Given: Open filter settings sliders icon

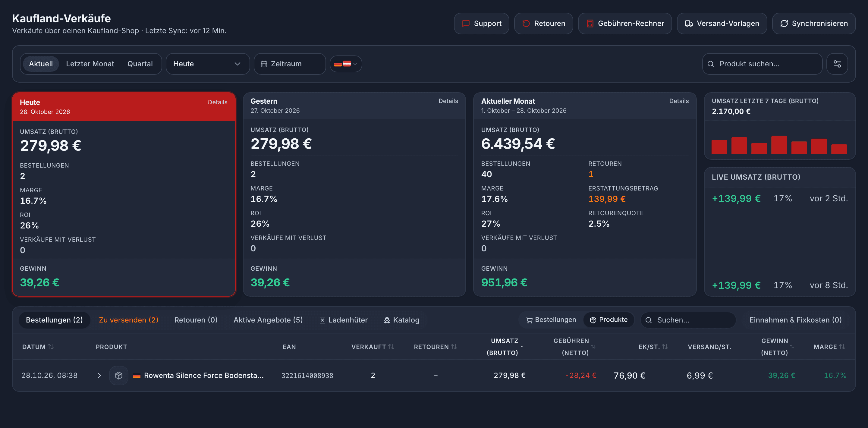Looking at the screenshot, I should coord(837,64).
